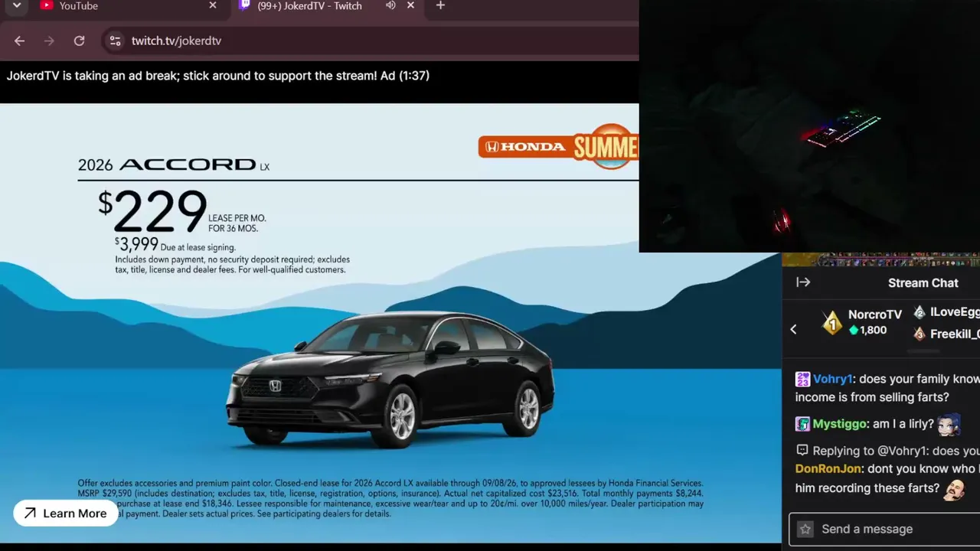The image size is (980, 551).
Task: Collapse the Stream Chat panel
Action: point(803,282)
